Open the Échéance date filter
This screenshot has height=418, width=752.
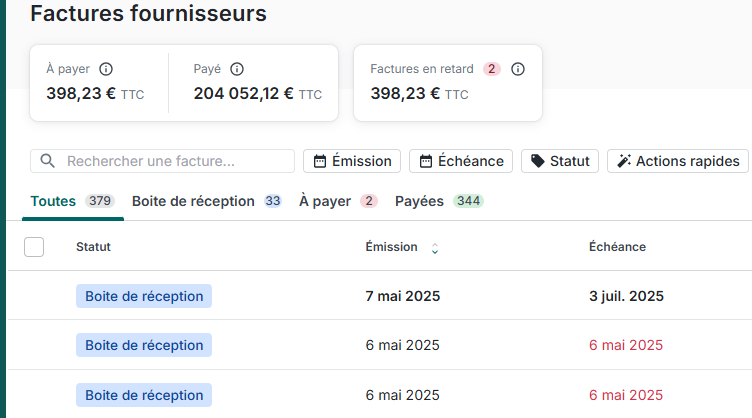pos(461,161)
